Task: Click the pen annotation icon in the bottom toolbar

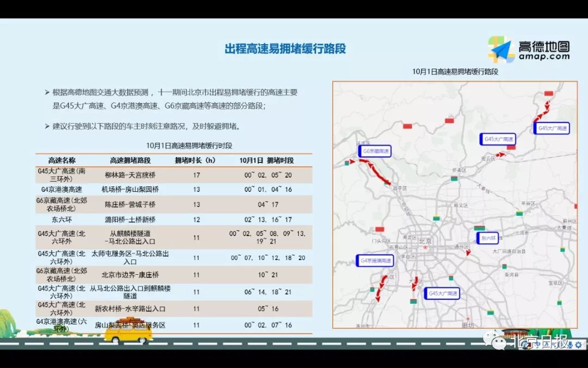Action: 525,345
